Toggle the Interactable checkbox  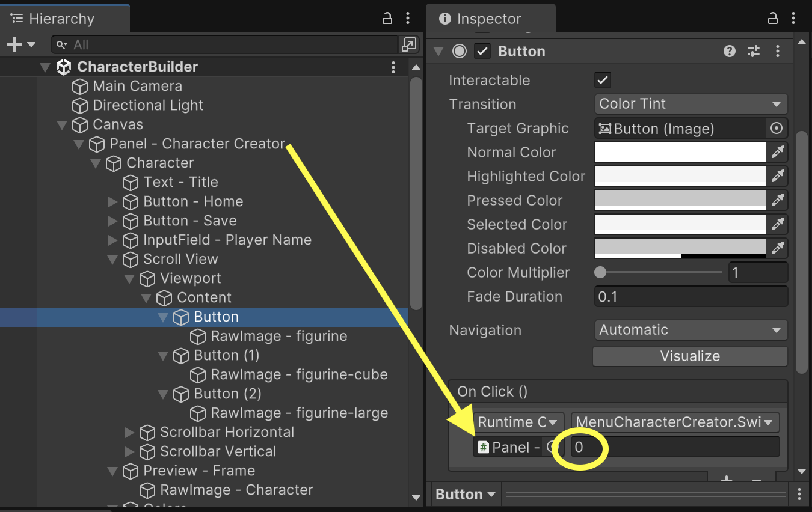coord(602,80)
